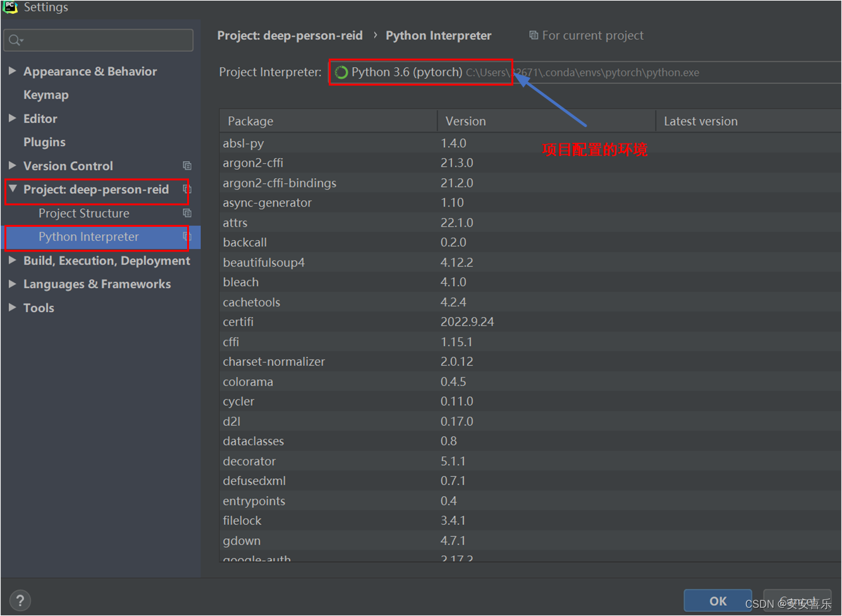The image size is (842, 616).
Task: Click the icon beside the highlighted Python Interpreter entry
Action: [x=187, y=237]
